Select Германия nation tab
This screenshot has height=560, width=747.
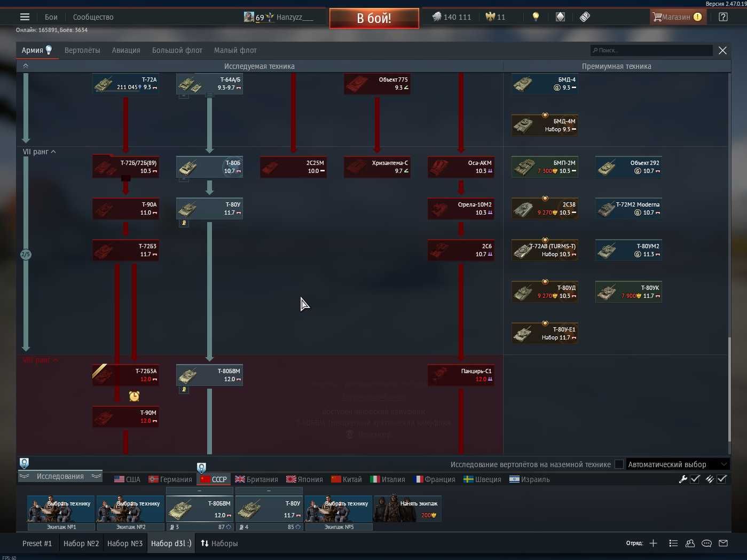pos(170,479)
